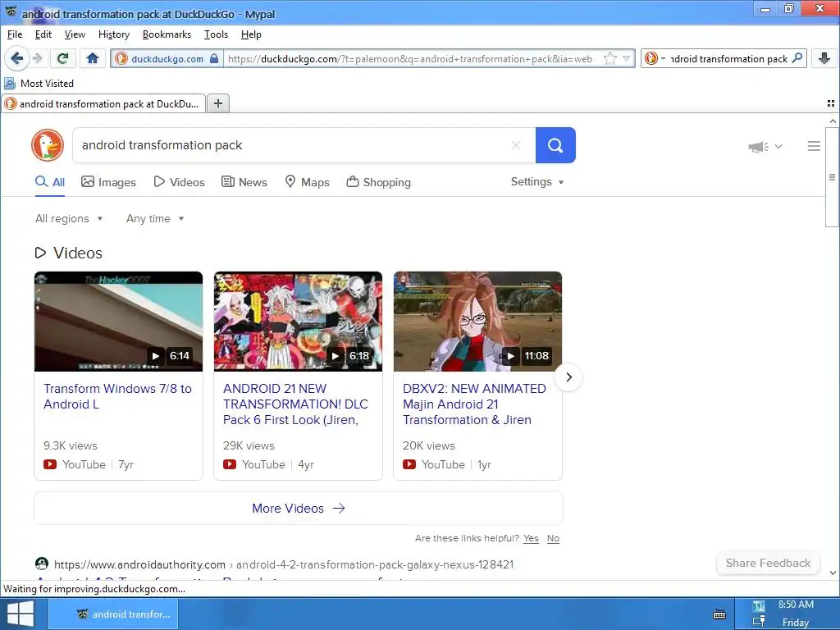Click the system tray language icon
Screen dimensions: 840x630
[759, 606]
